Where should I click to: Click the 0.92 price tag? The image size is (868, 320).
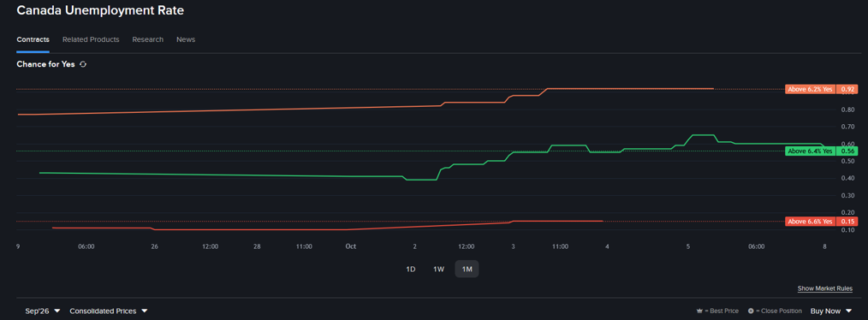pyautogui.click(x=847, y=89)
